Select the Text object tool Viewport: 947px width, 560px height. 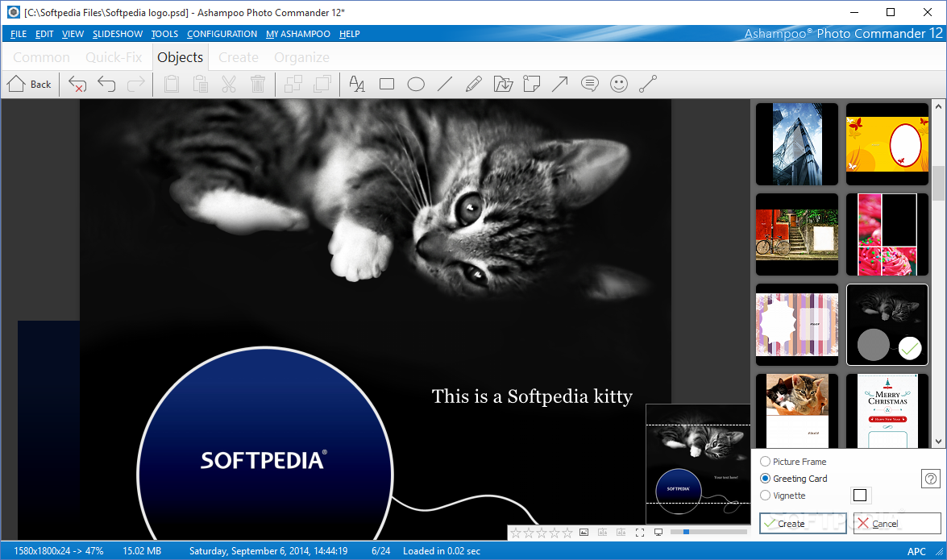point(357,84)
